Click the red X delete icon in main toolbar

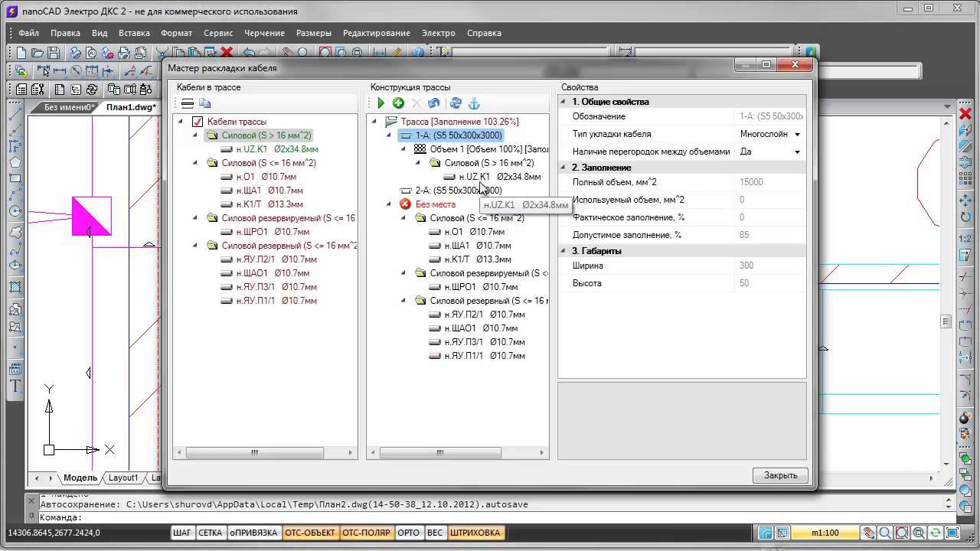227,53
